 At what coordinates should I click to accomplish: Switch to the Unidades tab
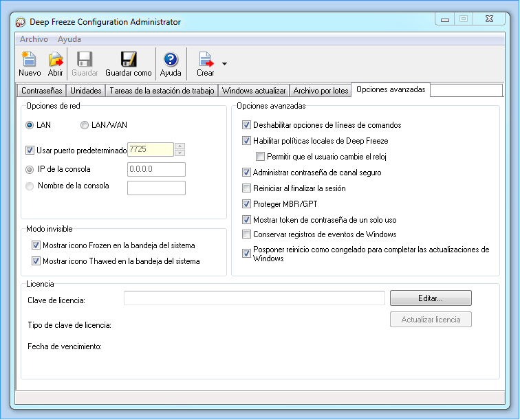[86, 91]
